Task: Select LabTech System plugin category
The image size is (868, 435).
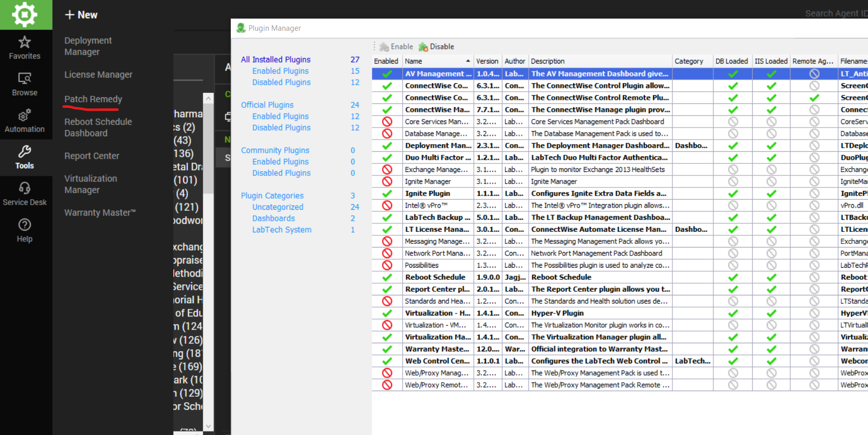Action: (x=282, y=230)
